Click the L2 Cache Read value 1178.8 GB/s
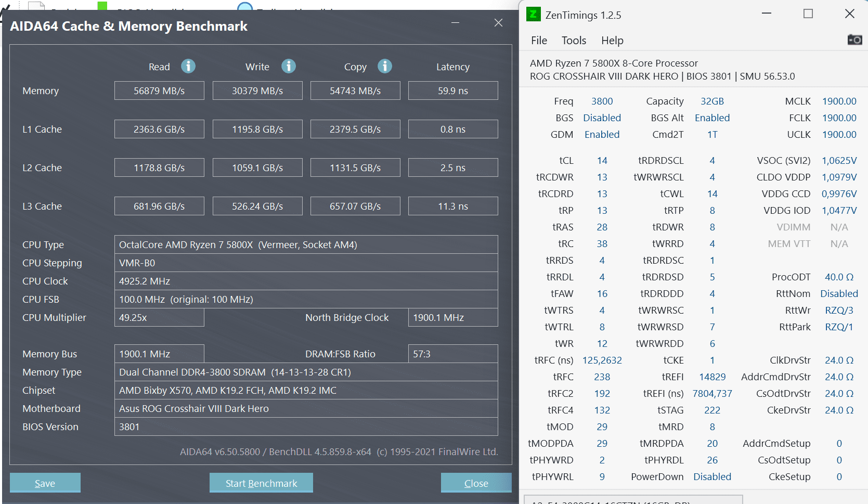 click(159, 167)
